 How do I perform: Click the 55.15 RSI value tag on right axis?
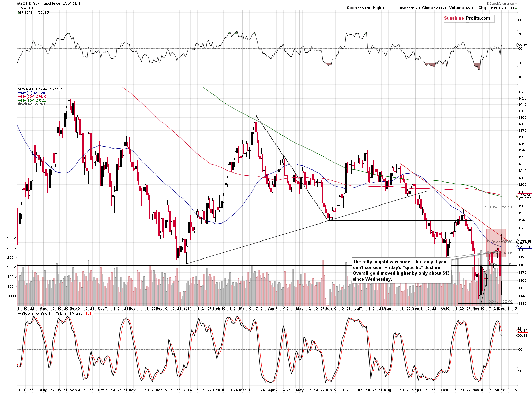pos(523,45)
